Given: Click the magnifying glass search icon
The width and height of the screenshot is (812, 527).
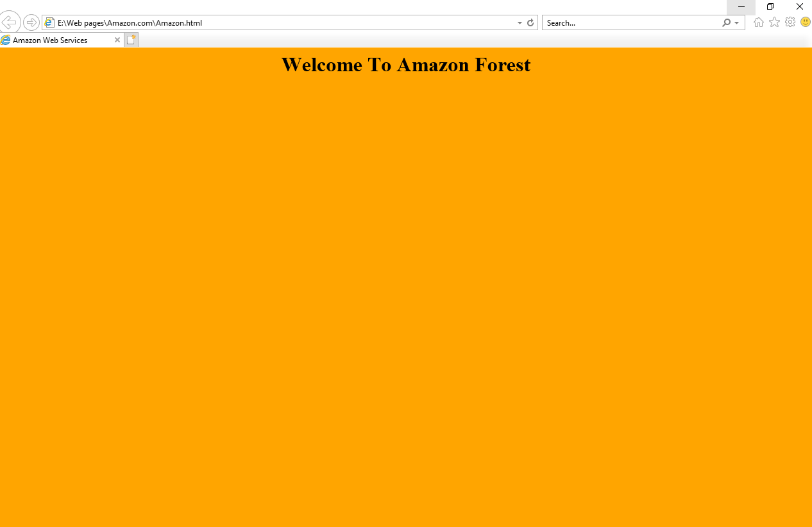Looking at the screenshot, I should [x=726, y=22].
